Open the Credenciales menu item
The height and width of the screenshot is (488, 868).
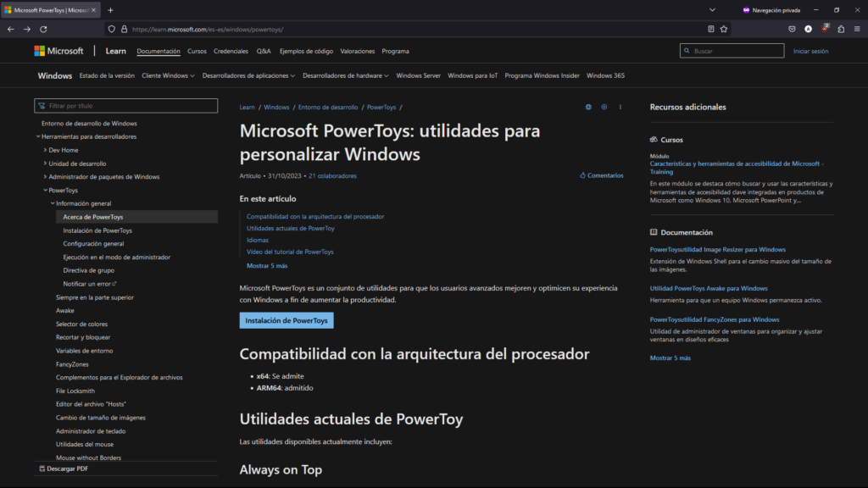[x=231, y=51]
